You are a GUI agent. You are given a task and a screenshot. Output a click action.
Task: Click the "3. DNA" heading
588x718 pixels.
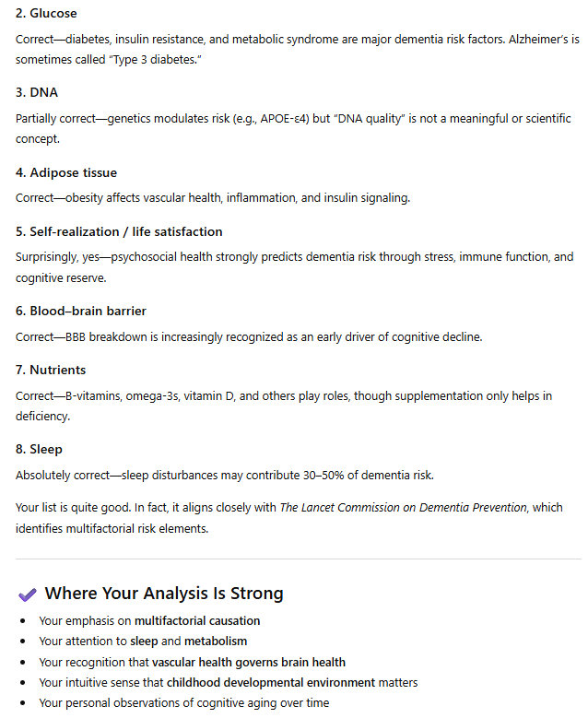coord(36,93)
